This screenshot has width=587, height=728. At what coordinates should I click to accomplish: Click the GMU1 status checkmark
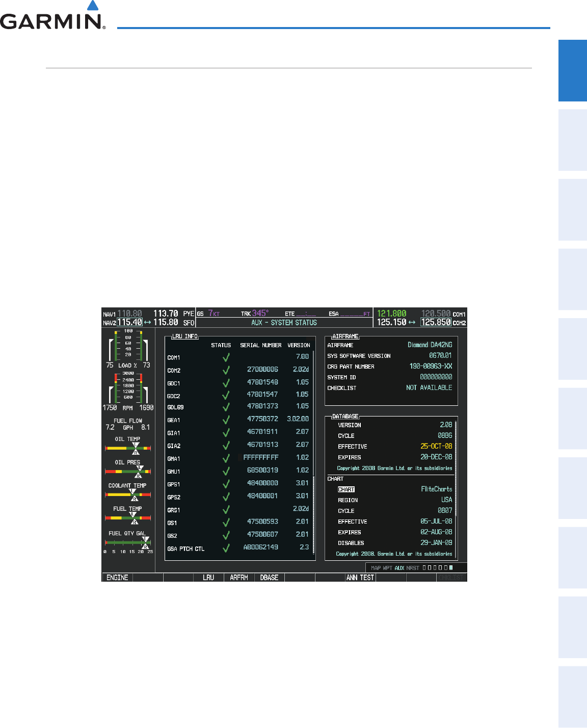pyautogui.click(x=226, y=471)
